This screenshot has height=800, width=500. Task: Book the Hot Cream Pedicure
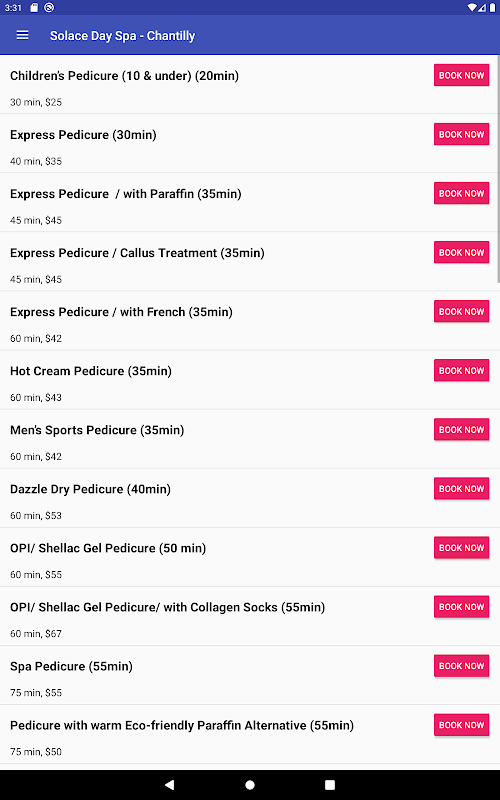[x=461, y=370]
